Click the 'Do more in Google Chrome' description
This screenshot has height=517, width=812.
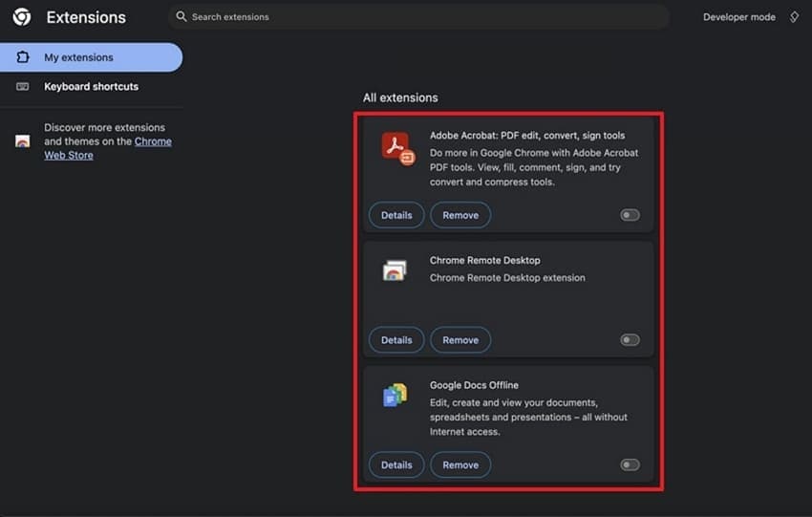coord(534,167)
